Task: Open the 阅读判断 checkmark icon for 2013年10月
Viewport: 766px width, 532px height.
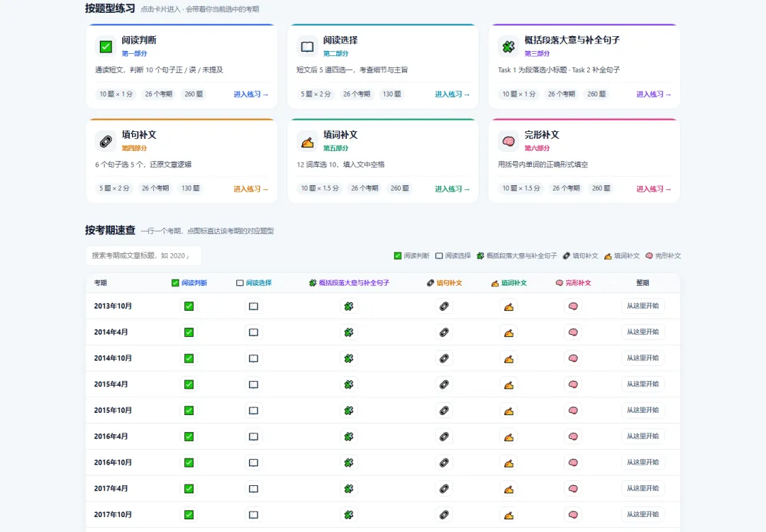Action: coord(189,306)
